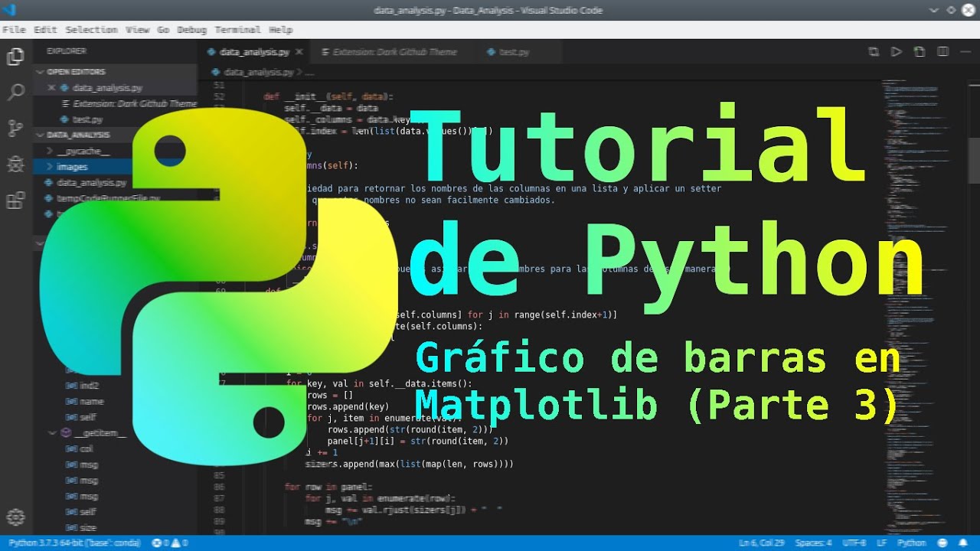Change indentation via Spaces: 4
Image resolution: width=980 pixels, height=551 pixels.
[x=813, y=543]
